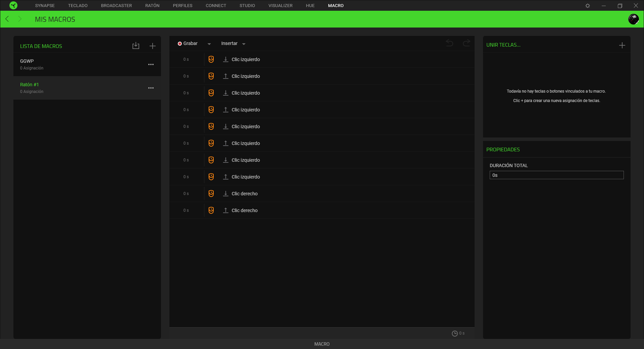Undo the last macro edit
644x349 pixels.
click(449, 43)
